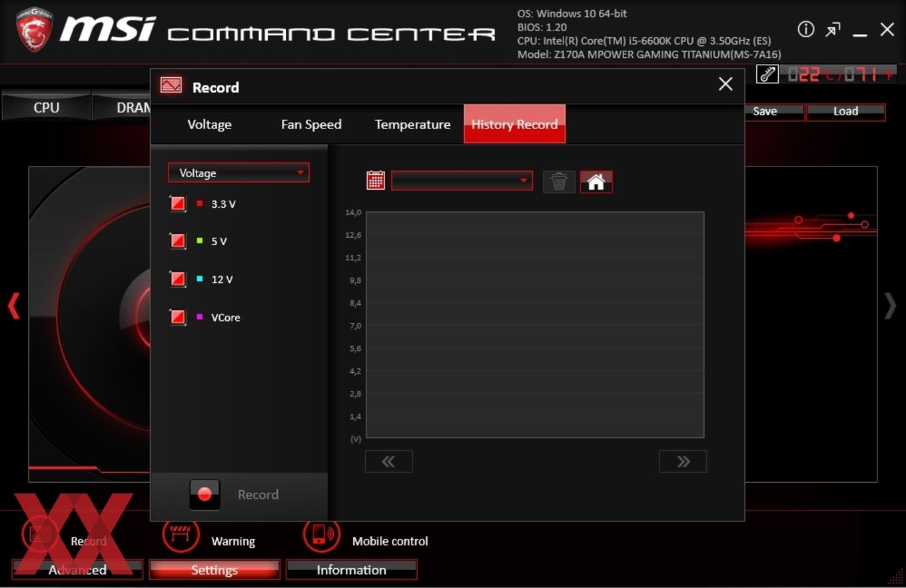Click the thermometer icon near temperature display

tap(767, 74)
